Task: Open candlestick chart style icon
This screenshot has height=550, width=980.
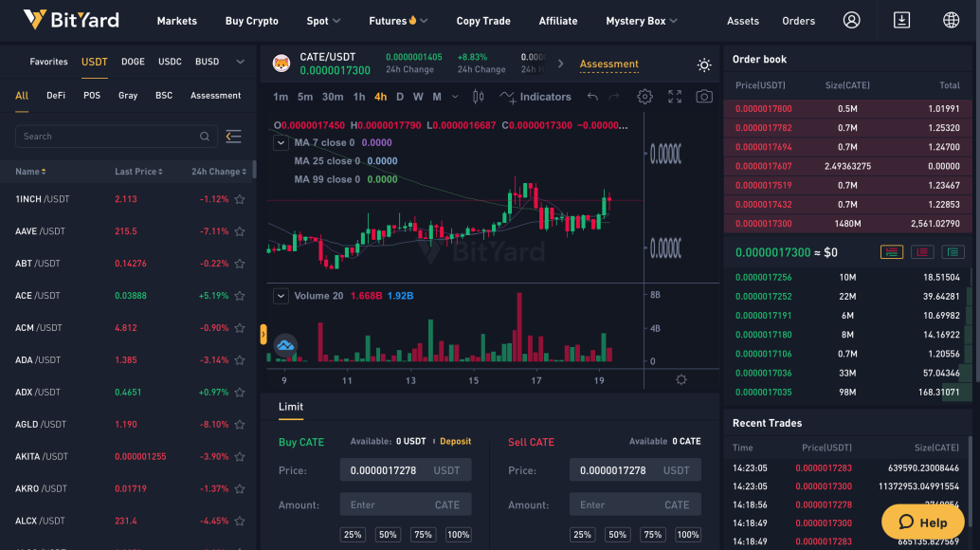Action: (478, 97)
